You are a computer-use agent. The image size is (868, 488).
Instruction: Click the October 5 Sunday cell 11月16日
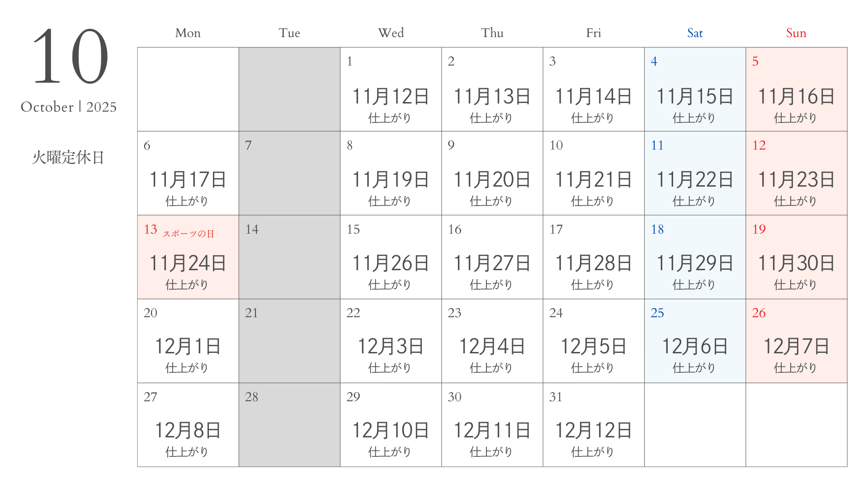pyautogui.click(x=797, y=89)
